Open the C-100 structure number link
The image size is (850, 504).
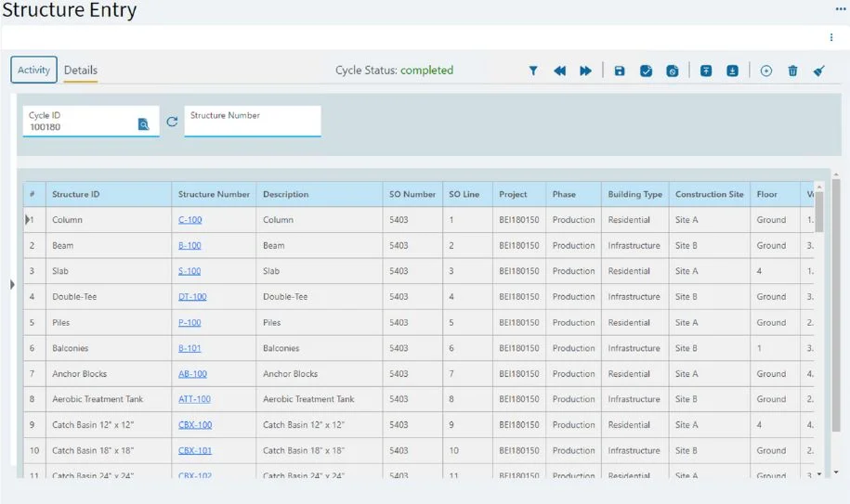pos(190,220)
